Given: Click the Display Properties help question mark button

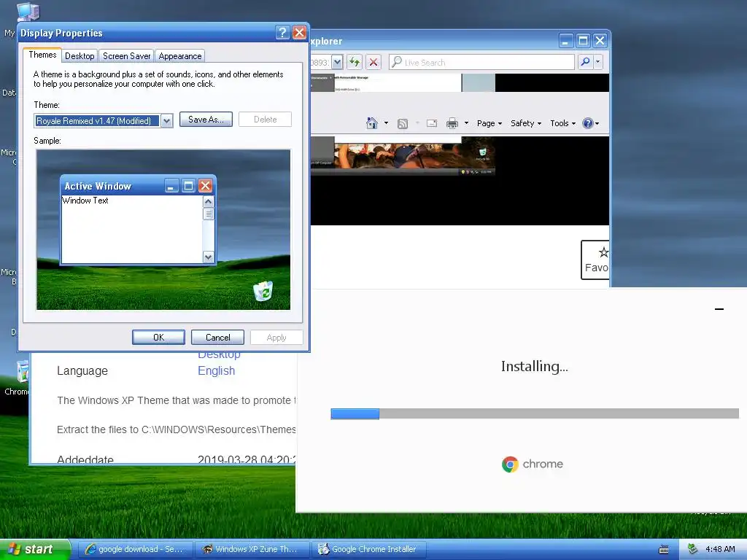Looking at the screenshot, I should click(282, 32).
